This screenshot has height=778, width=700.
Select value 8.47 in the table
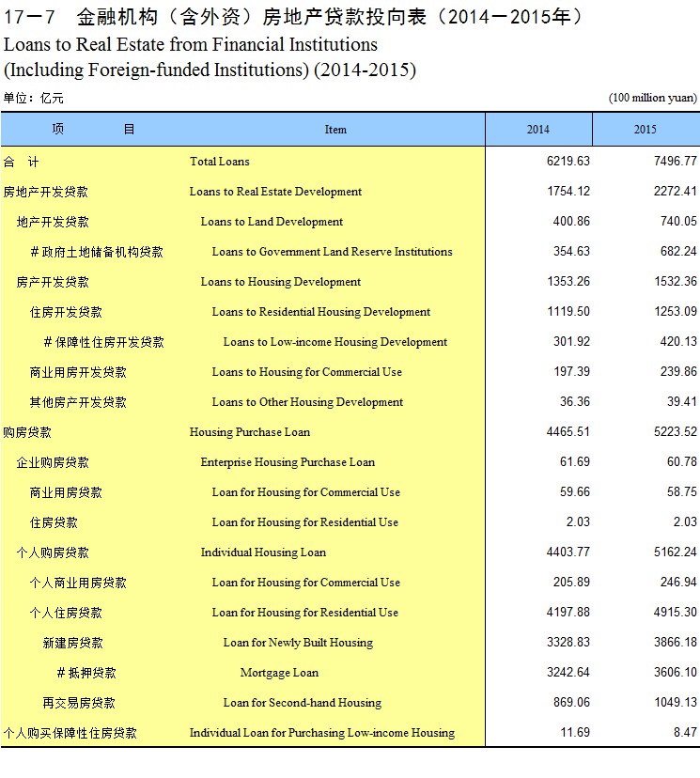685,732
